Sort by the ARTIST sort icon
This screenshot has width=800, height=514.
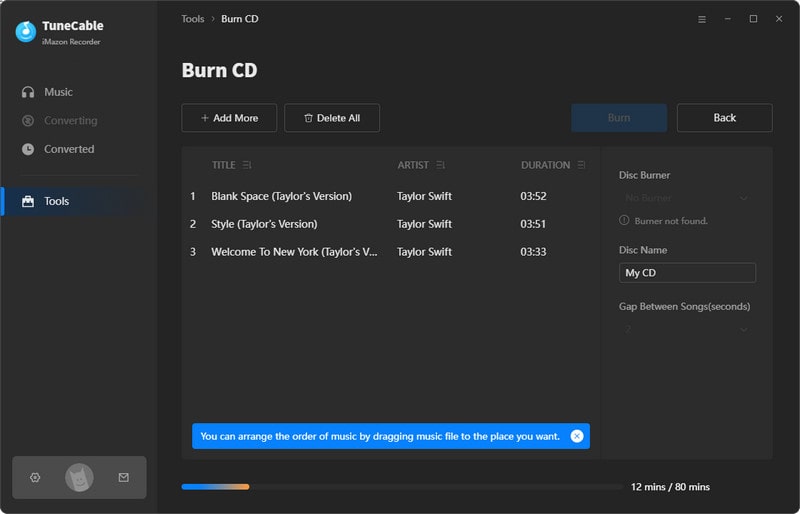(440, 165)
